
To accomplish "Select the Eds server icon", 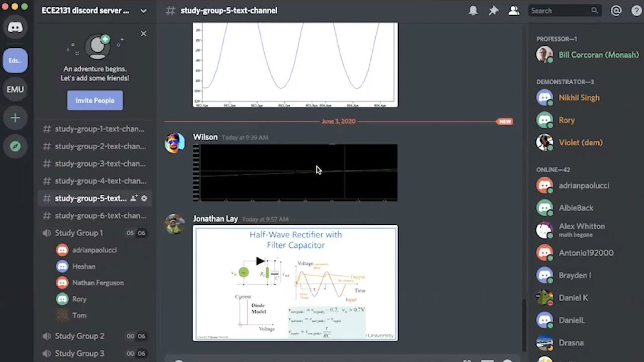I will click(x=15, y=60).
